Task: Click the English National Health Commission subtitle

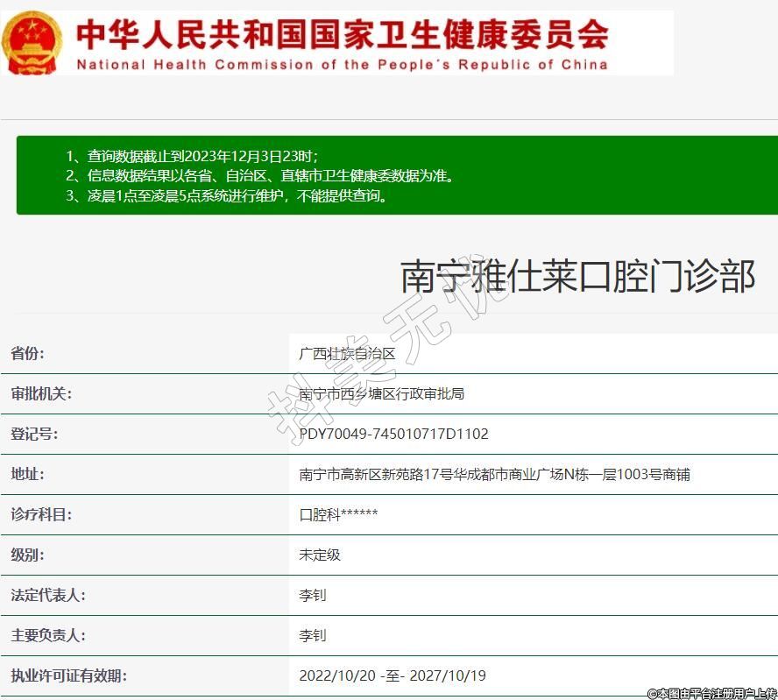Action: click(x=342, y=65)
